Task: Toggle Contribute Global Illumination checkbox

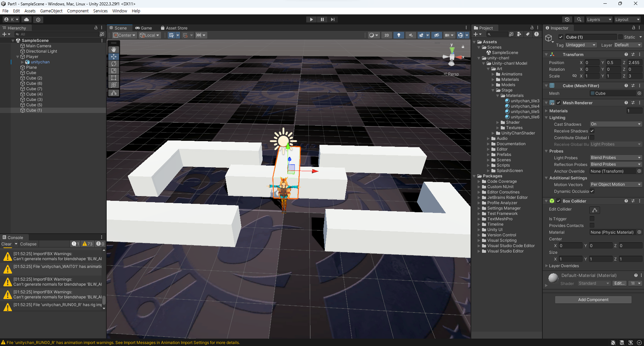Action: pos(592,137)
